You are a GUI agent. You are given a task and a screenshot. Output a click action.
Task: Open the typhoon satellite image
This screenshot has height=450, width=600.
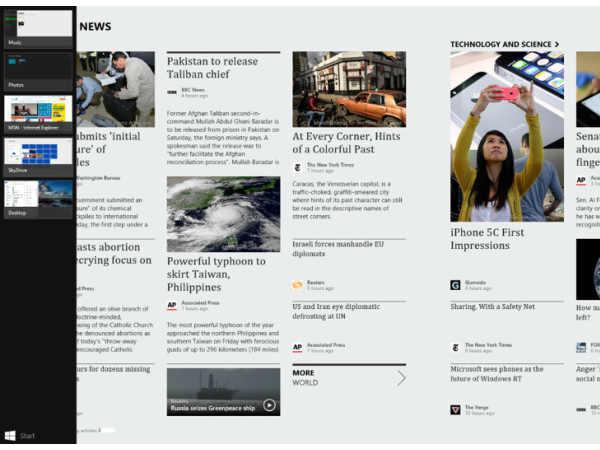[x=223, y=214]
